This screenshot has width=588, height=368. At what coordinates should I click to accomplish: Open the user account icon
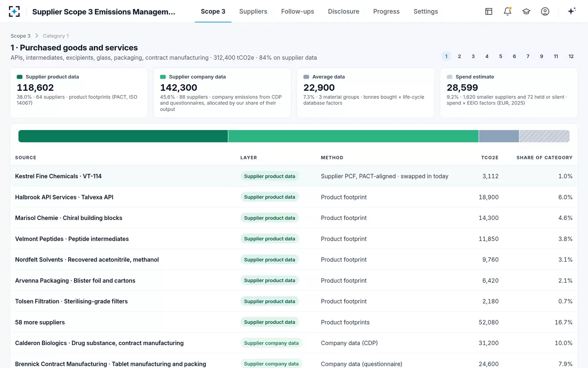tap(545, 11)
